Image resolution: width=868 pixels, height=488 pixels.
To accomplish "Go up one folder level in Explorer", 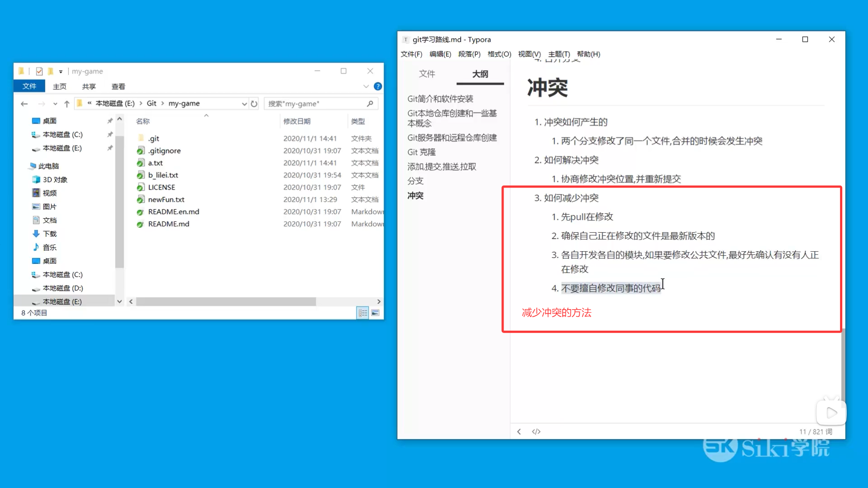I will pyautogui.click(x=67, y=103).
